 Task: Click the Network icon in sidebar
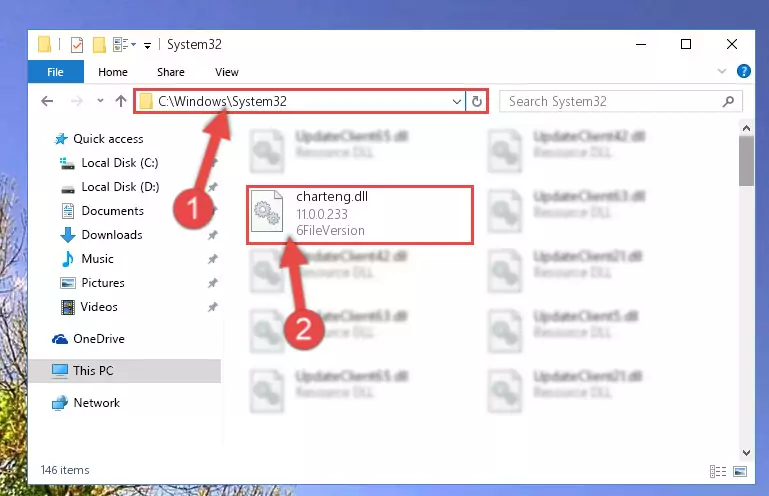pos(60,403)
